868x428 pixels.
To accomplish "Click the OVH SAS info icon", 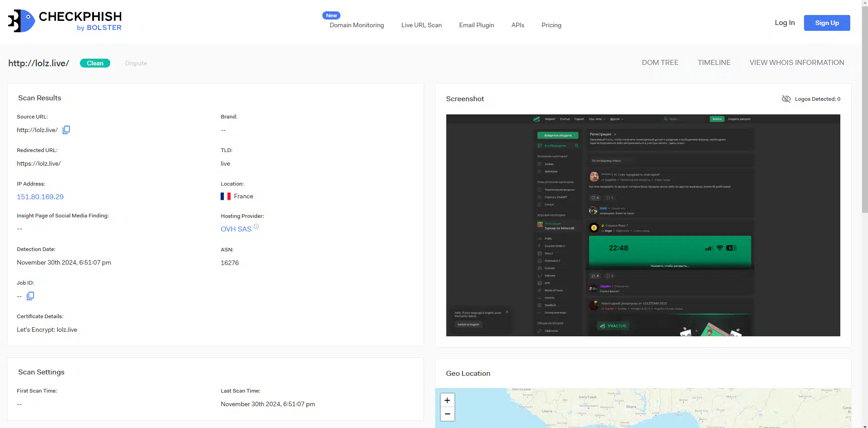I will [x=256, y=226].
